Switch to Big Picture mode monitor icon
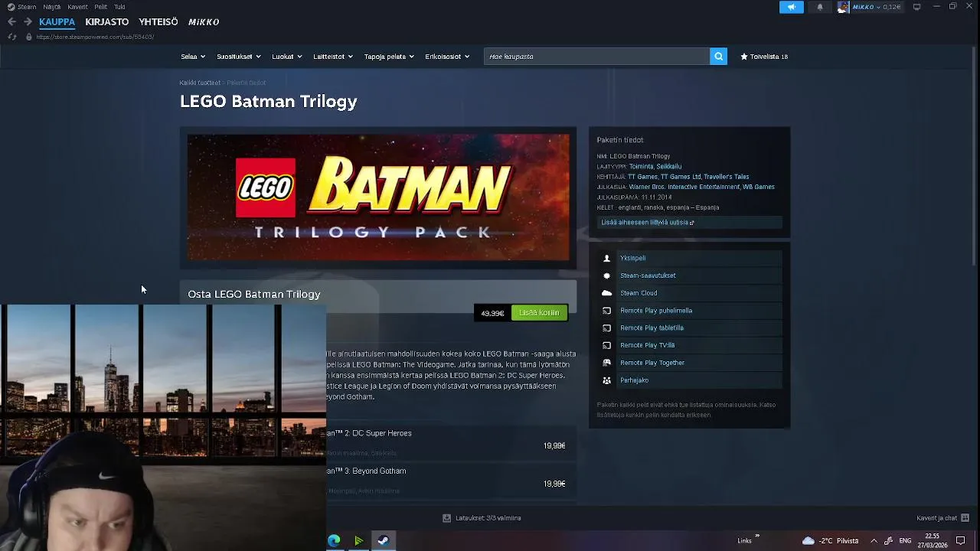Image resolution: width=980 pixels, height=551 pixels. point(916,7)
